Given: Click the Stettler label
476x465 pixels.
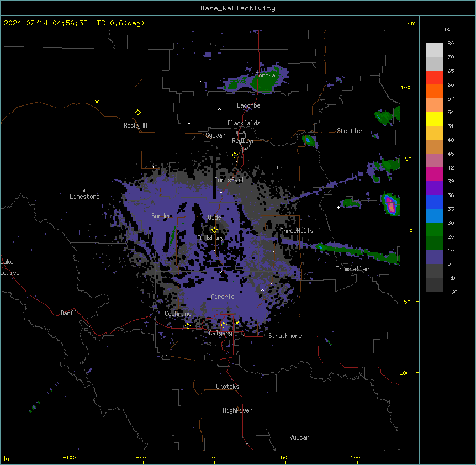Looking at the screenshot, I should pos(350,131).
